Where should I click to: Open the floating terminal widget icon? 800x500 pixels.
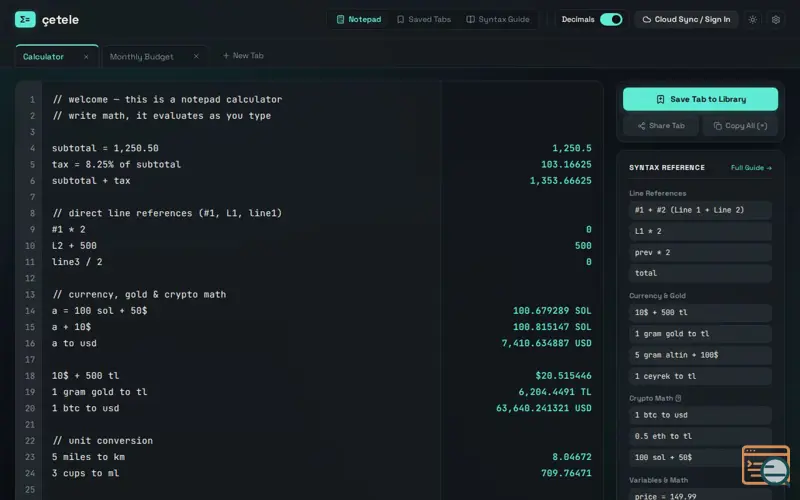pyautogui.click(x=766, y=465)
